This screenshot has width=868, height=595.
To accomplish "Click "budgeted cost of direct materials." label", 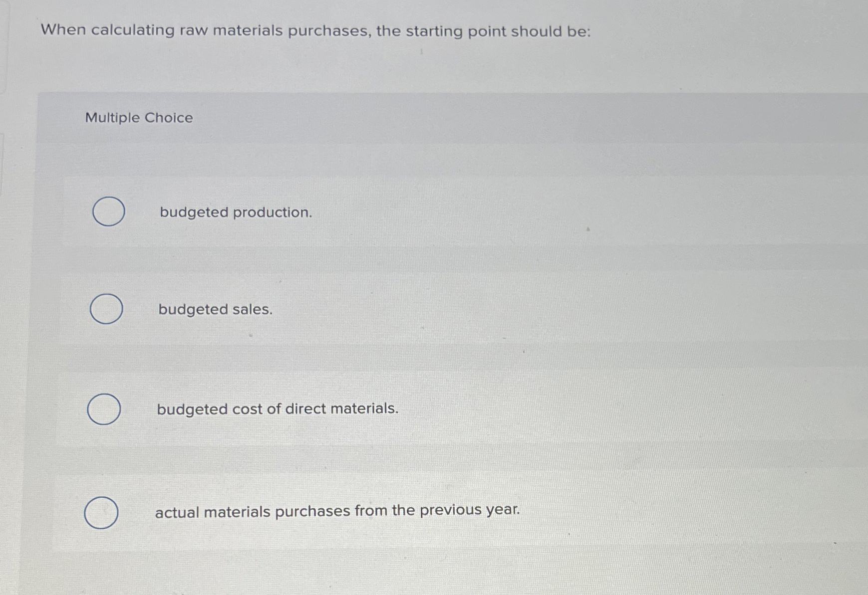I will pyautogui.click(x=277, y=409).
